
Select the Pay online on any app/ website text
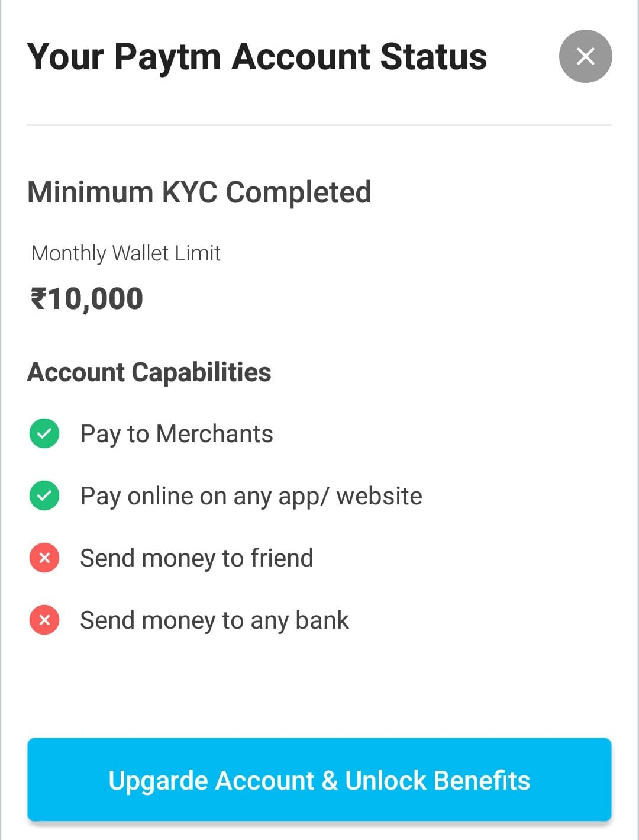click(251, 496)
